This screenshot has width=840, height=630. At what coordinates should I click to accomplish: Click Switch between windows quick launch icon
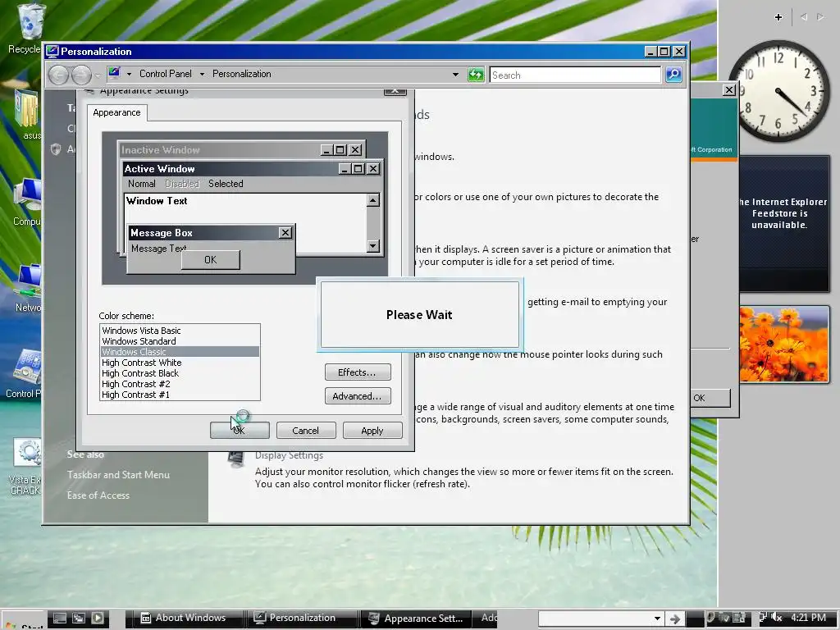79,618
